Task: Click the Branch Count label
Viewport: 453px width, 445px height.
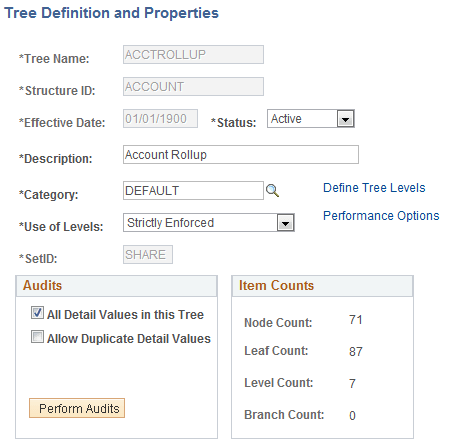Action: pyautogui.click(x=284, y=415)
